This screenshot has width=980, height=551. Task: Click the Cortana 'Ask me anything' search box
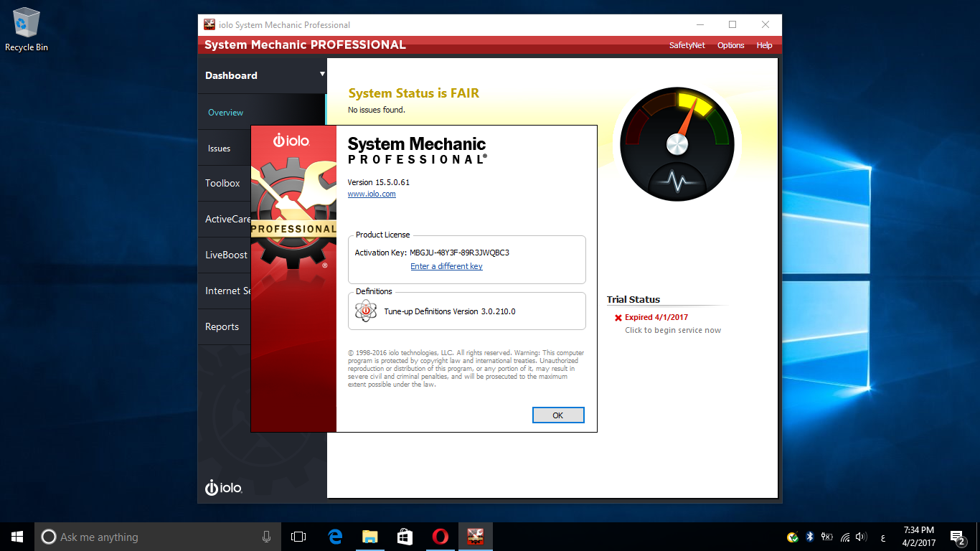click(158, 537)
